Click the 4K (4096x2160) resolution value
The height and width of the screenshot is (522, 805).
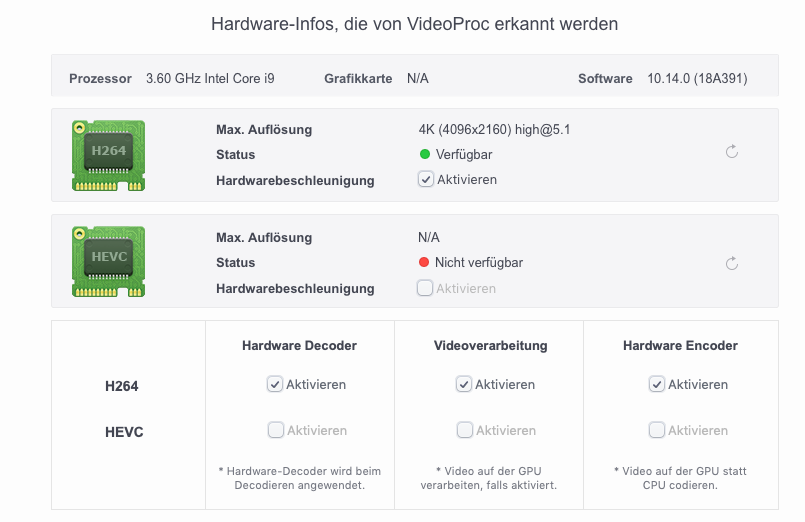click(494, 129)
